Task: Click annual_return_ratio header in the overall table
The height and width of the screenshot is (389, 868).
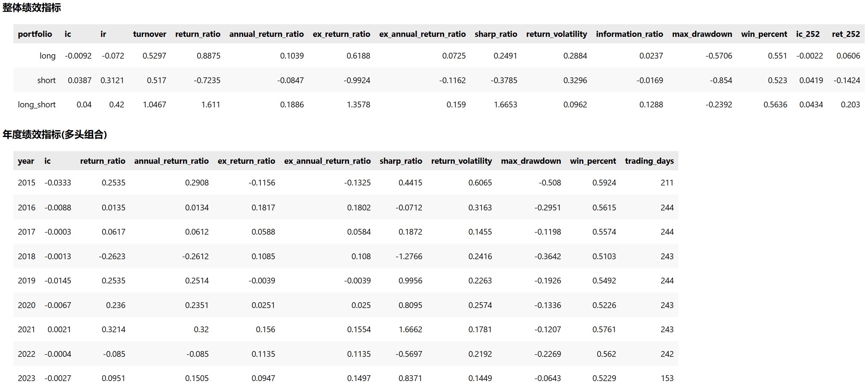Action: pyautogui.click(x=266, y=34)
